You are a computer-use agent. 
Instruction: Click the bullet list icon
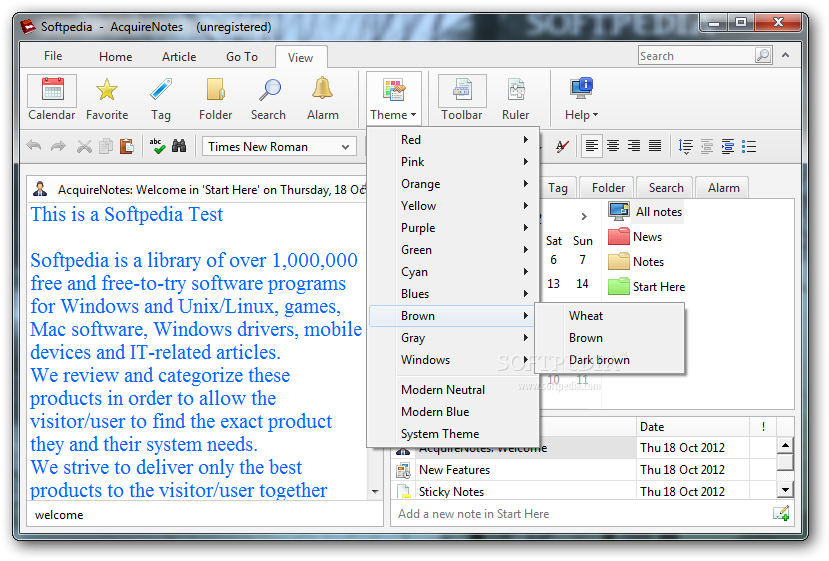click(749, 146)
